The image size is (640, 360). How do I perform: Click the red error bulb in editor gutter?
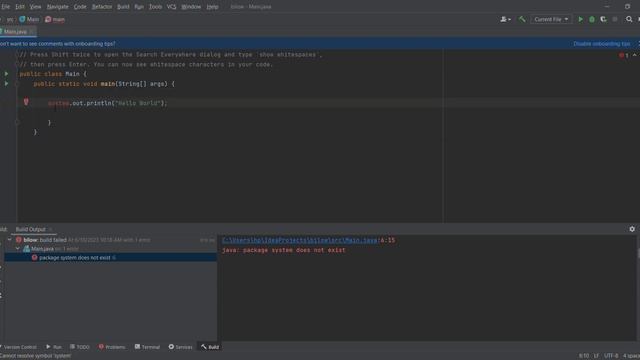(26, 102)
